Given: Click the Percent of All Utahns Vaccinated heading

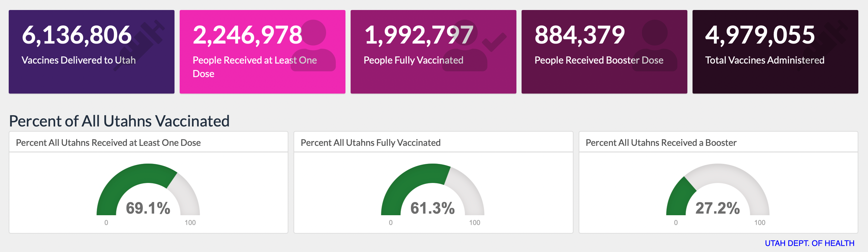Looking at the screenshot, I should pos(119,121).
